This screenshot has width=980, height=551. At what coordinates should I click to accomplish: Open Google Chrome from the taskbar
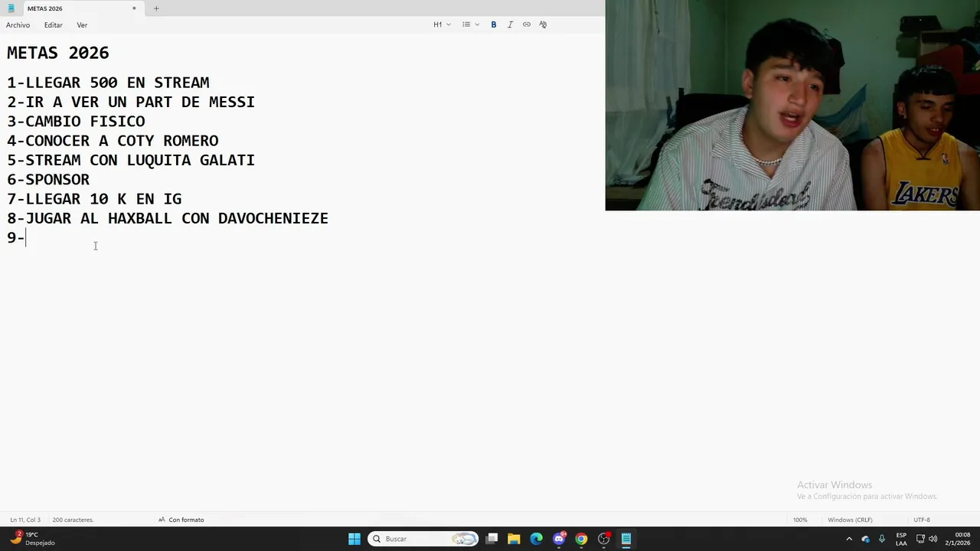[x=581, y=539]
